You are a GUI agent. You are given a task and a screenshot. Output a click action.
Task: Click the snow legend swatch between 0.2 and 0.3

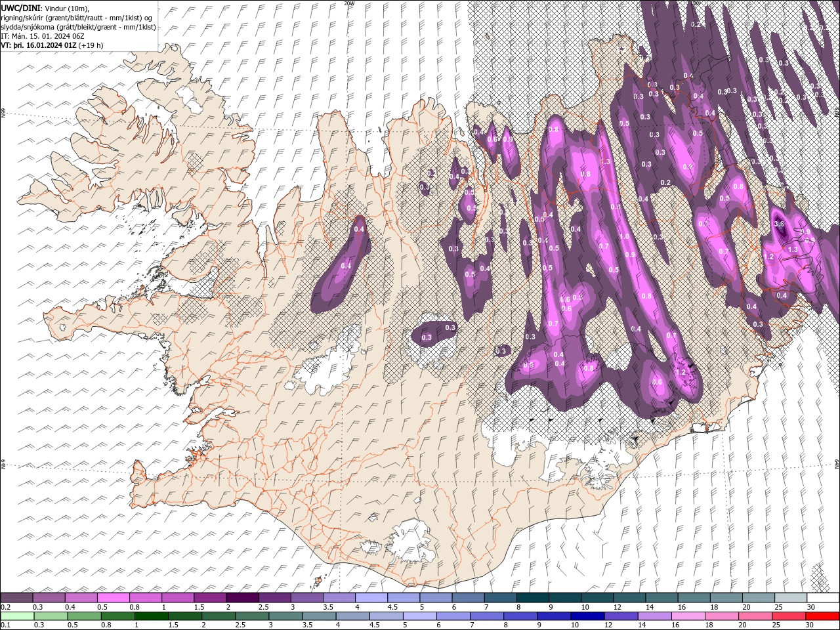(16, 598)
